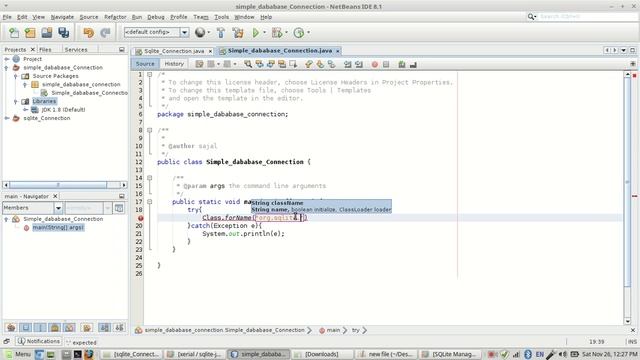Image resolution: width=640 pixels, height=360 pixels.
Task: Click the editor vertical scrollbar up arrow
Action: tap(628, 75)
